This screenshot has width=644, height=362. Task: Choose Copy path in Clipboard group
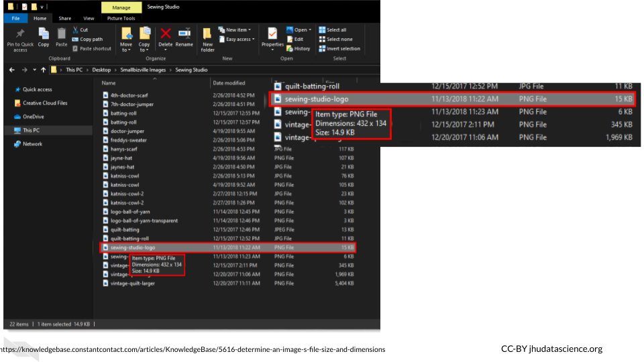coord(87,40)
